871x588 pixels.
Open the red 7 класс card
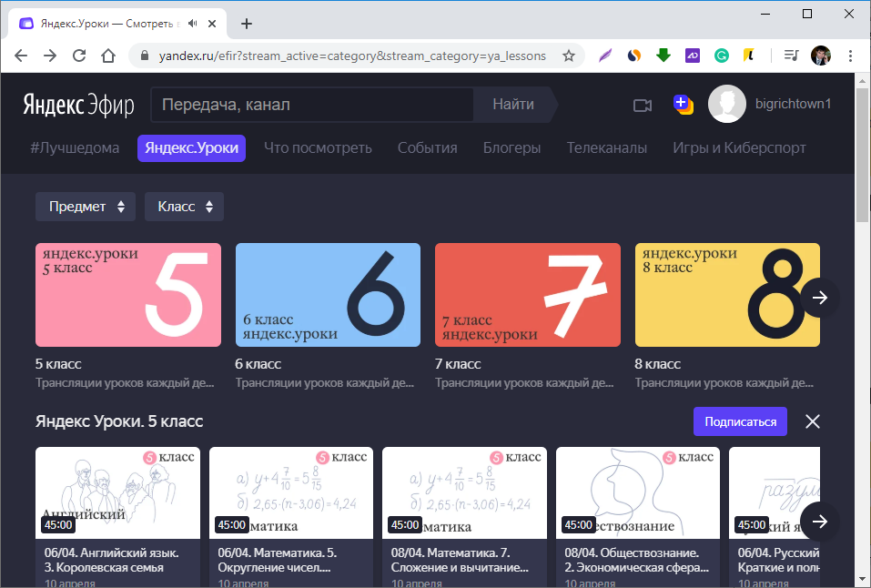[528, 295]
